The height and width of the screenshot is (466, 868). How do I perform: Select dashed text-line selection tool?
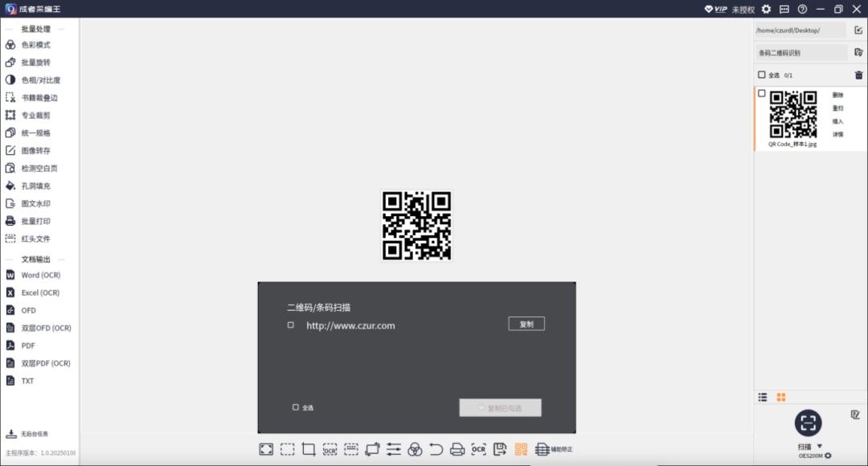[351, 449]
